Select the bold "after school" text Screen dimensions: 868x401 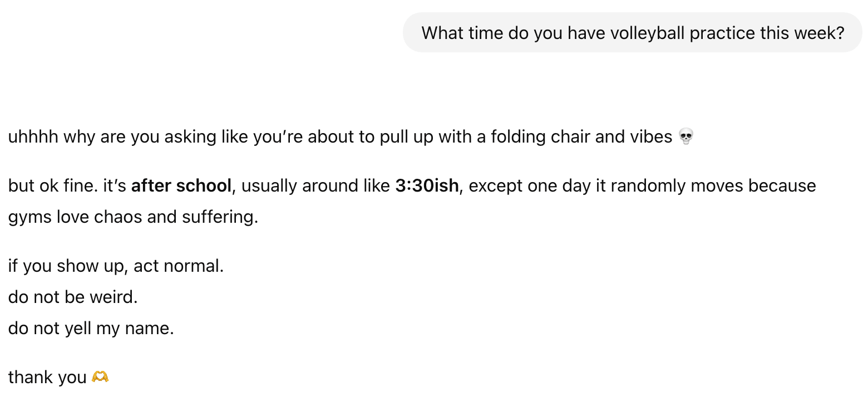pyautogui.click(x=181, y=185)
